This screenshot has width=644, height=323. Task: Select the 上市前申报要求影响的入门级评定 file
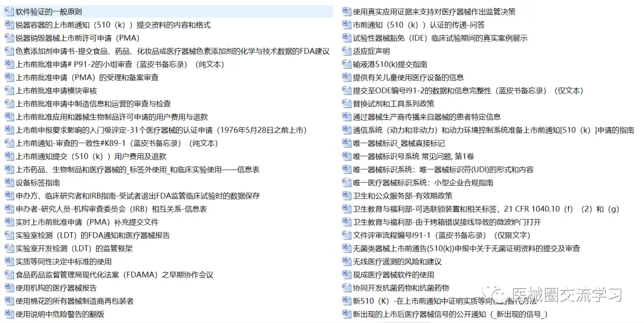point(162,130)
